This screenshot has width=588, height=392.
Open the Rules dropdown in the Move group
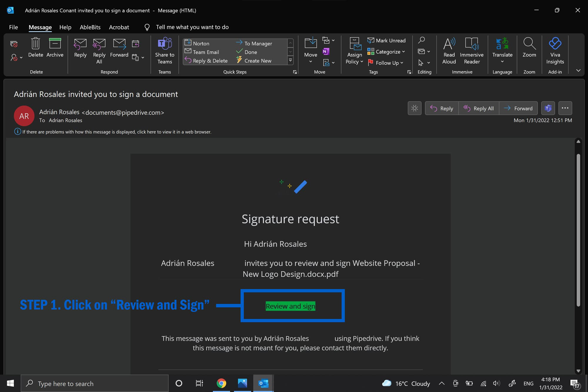328,40
